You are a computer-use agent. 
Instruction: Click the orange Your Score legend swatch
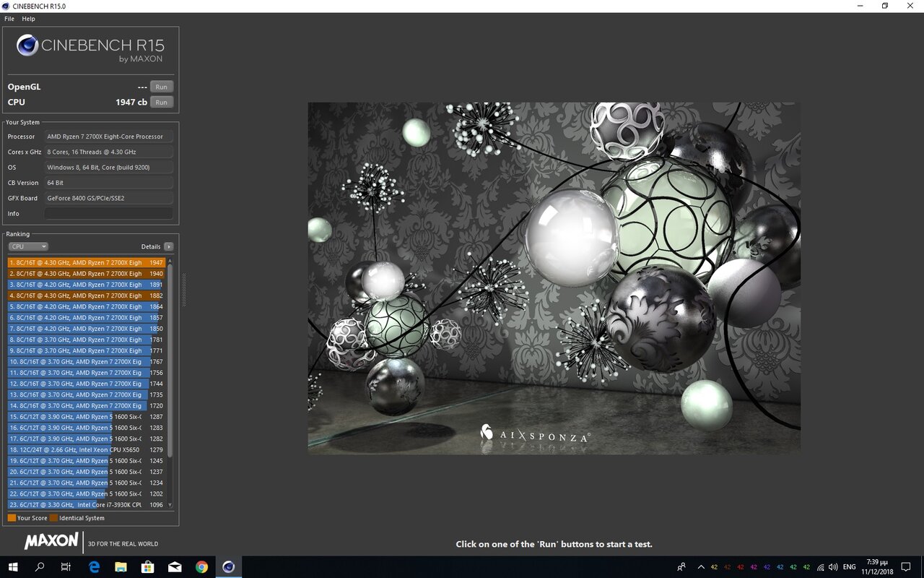[12, 518]
